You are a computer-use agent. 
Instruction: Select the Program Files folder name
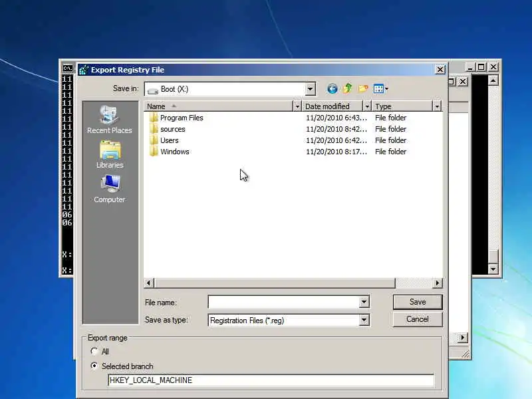coord(182,118)
